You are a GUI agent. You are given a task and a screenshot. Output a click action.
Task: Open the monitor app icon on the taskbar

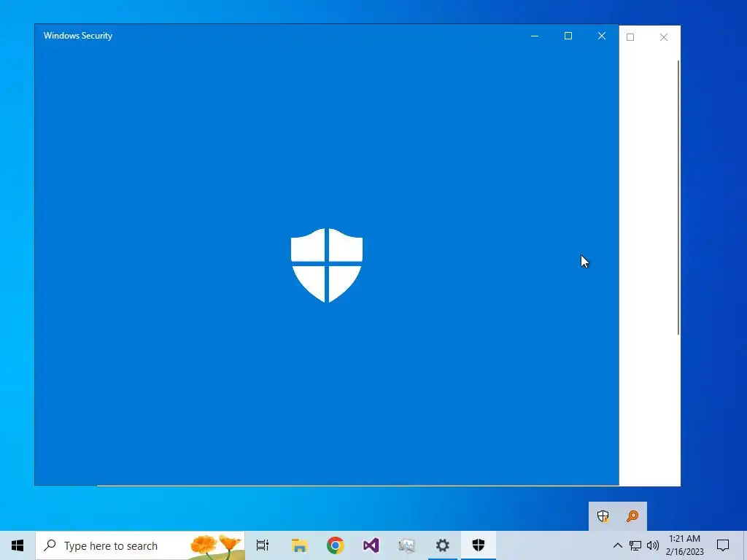[x=407, y=545]
